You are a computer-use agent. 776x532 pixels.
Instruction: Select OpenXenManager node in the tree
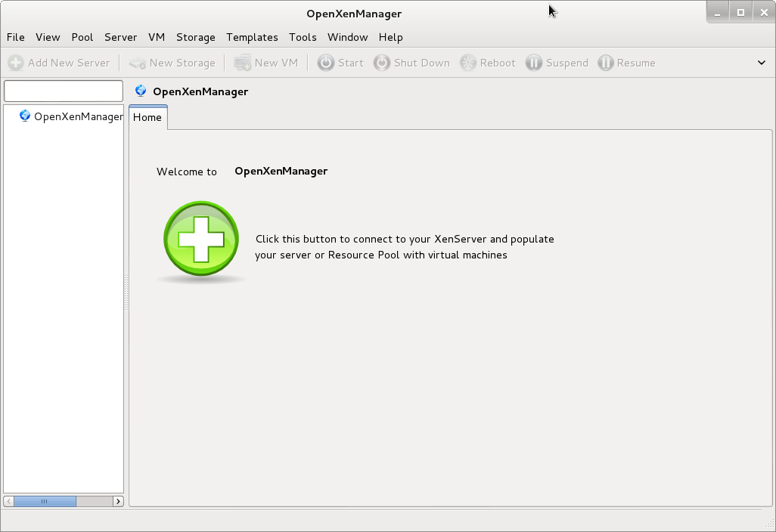(x=78, y=116)
